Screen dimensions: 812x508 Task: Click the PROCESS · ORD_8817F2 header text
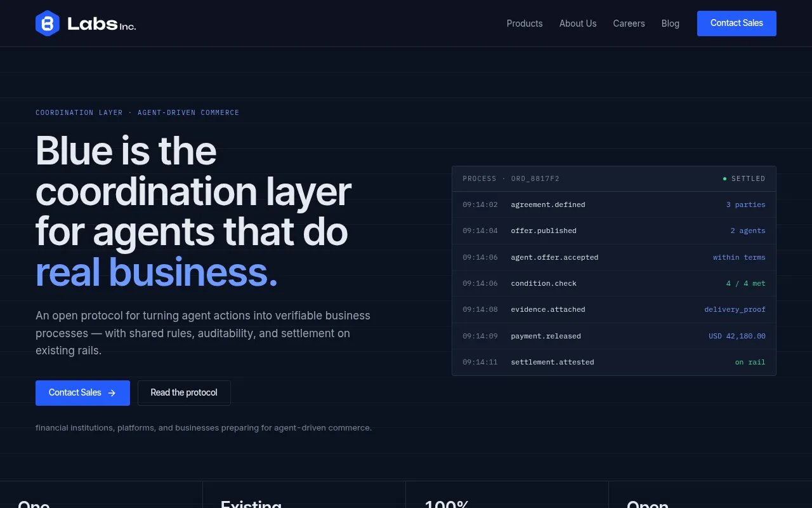[x=511, y=179]
